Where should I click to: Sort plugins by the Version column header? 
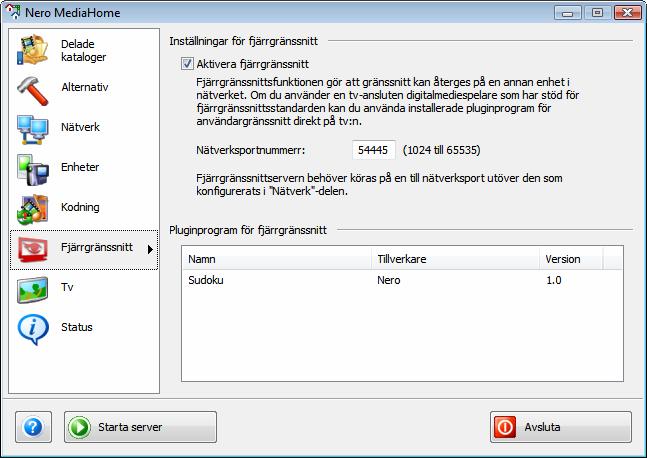point(571,259)
